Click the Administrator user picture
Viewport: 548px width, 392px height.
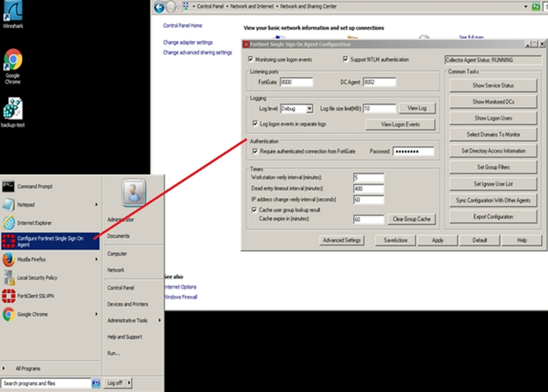(134, 193)
